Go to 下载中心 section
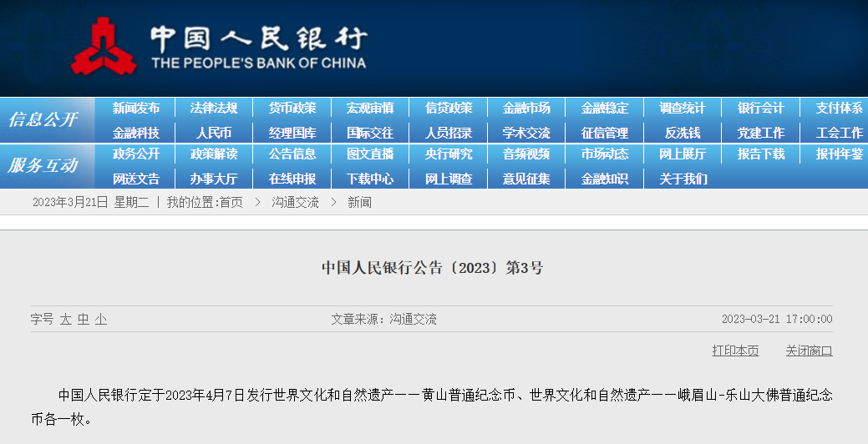The width and height of the screenshot is (868, 444). click(x=370, y=179)
